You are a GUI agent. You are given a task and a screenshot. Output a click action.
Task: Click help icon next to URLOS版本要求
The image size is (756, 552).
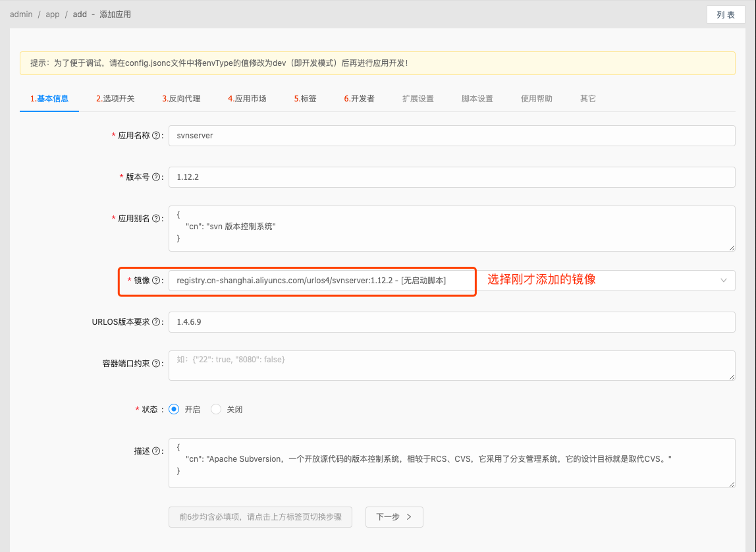(156, 322)
